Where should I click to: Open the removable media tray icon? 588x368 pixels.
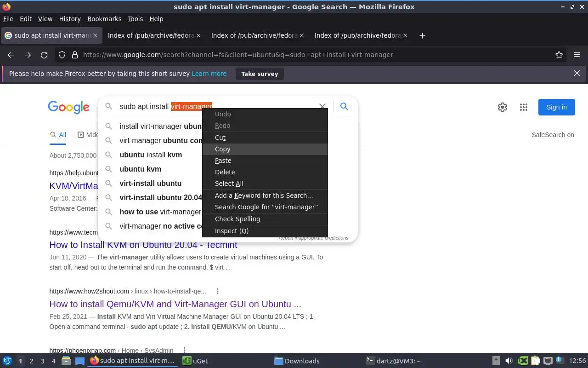(496, 361)
